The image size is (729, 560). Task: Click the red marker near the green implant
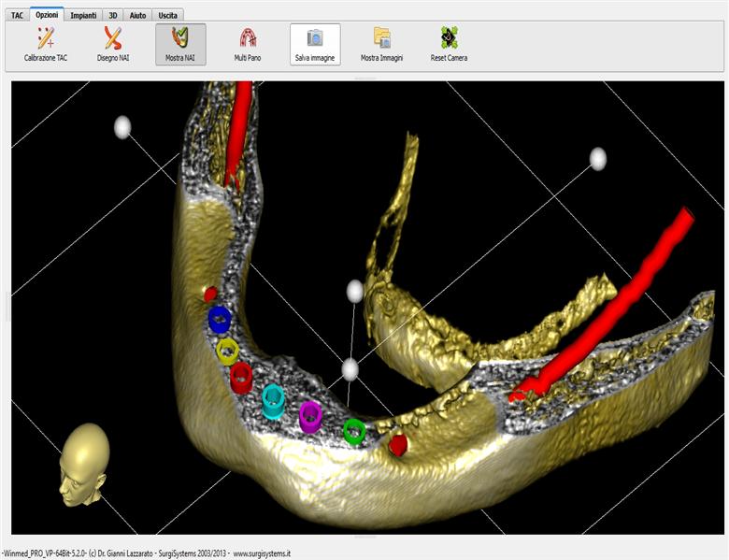point(398,445)
